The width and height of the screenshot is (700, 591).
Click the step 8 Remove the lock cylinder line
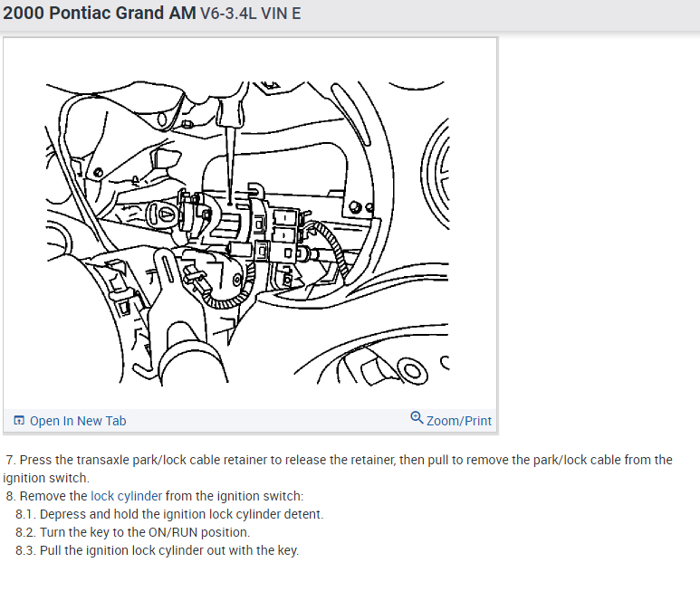click(x=155, y=496)
